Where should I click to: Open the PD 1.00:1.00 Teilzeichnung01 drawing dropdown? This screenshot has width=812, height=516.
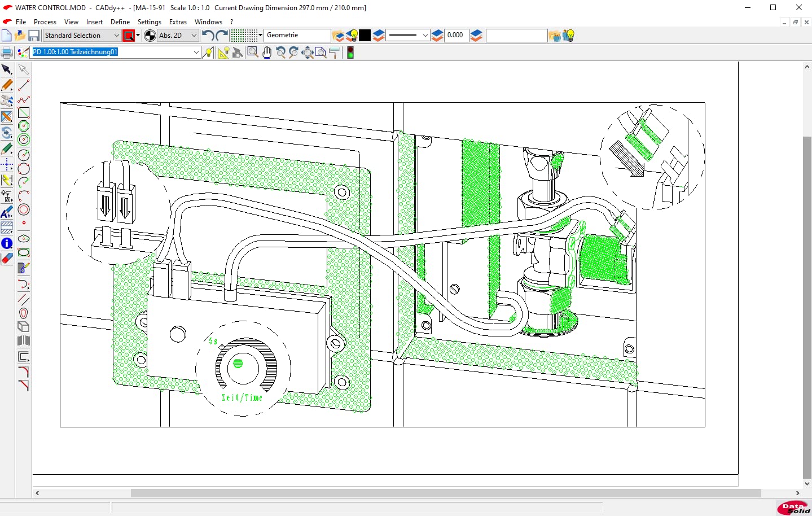(196, 52)
